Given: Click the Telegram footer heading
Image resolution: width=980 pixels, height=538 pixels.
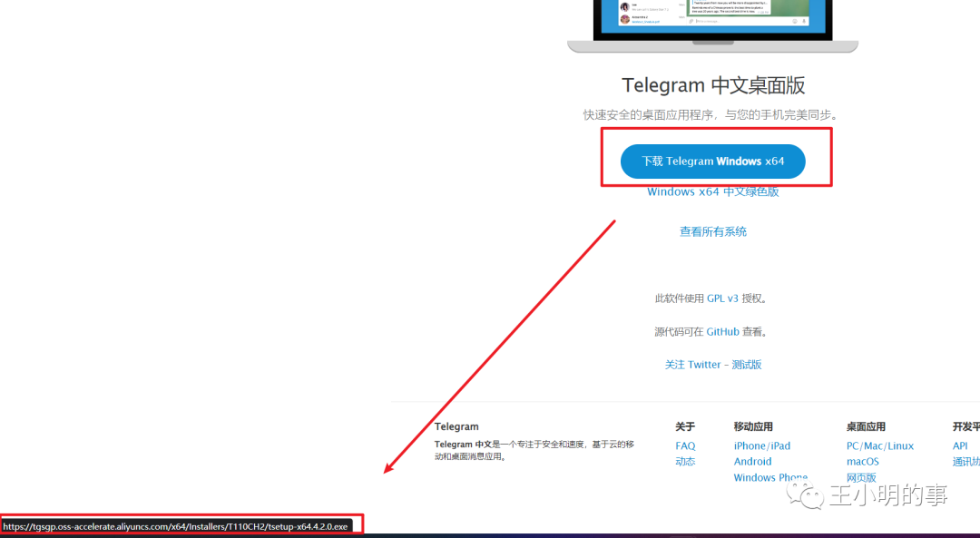Looking at the screenshot, I should click(456, 426).
